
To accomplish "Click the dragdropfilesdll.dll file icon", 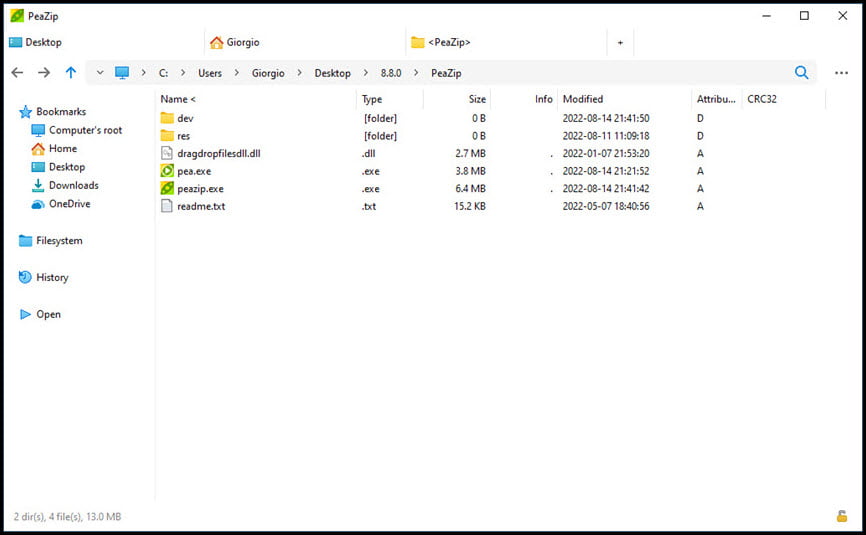I will click(x=167, y=153).
